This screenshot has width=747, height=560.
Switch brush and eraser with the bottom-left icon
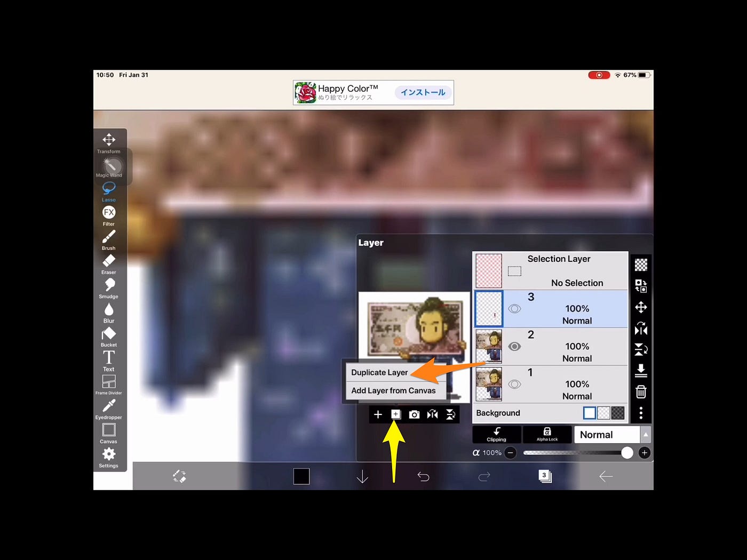coord(179,476)
